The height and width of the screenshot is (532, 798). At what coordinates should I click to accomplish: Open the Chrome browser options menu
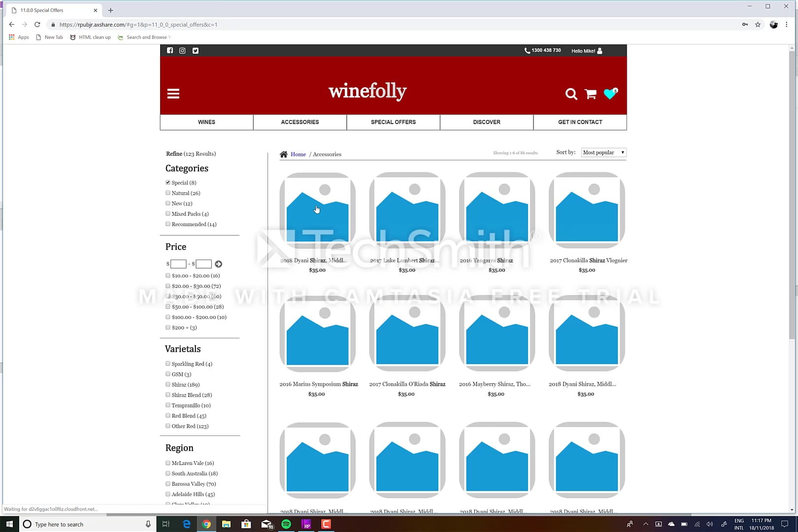tap(787, 24)
